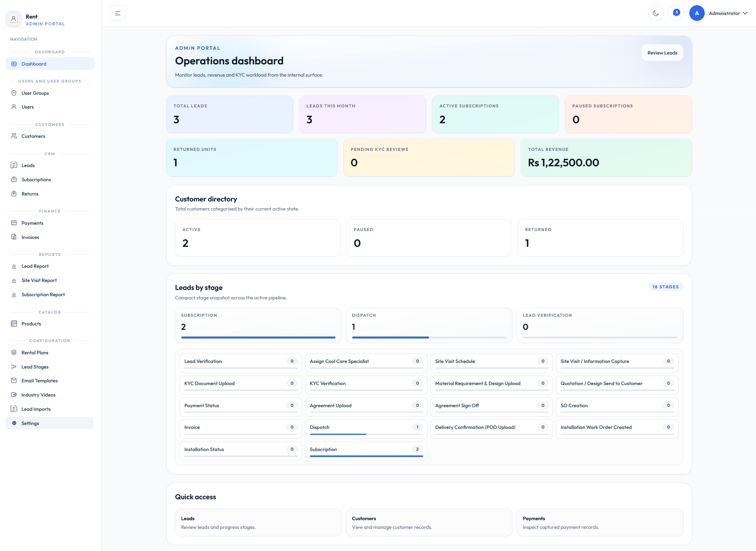This screenshot has width=756, height=551.
Task: Select the SO Creation stage tile
Action: coord(617,407)
